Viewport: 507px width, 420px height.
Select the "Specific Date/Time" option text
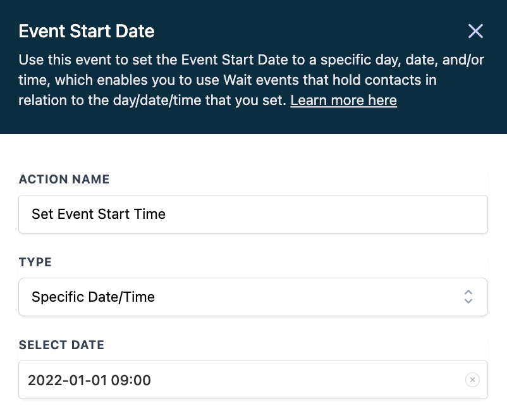tap(93, 297)
